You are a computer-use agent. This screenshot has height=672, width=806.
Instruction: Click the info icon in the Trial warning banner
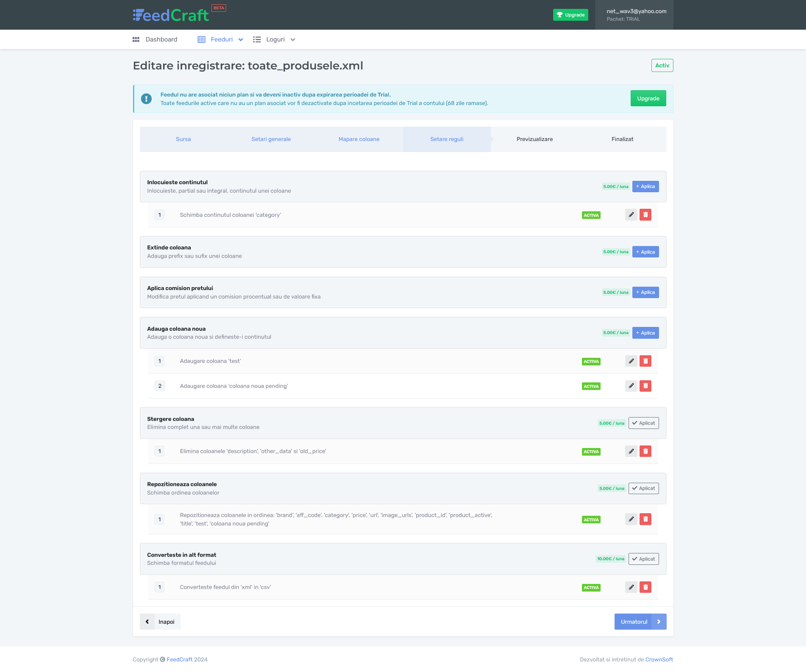point(146,98)
